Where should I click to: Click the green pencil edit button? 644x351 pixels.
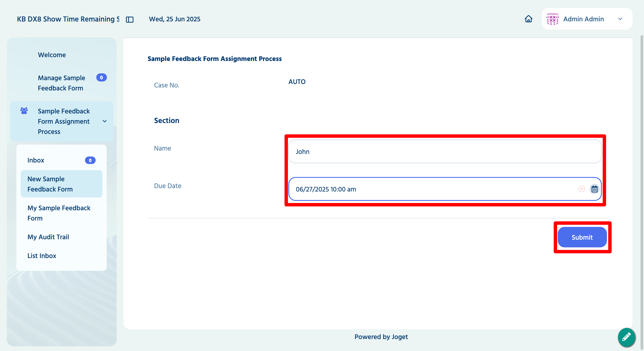626,337
